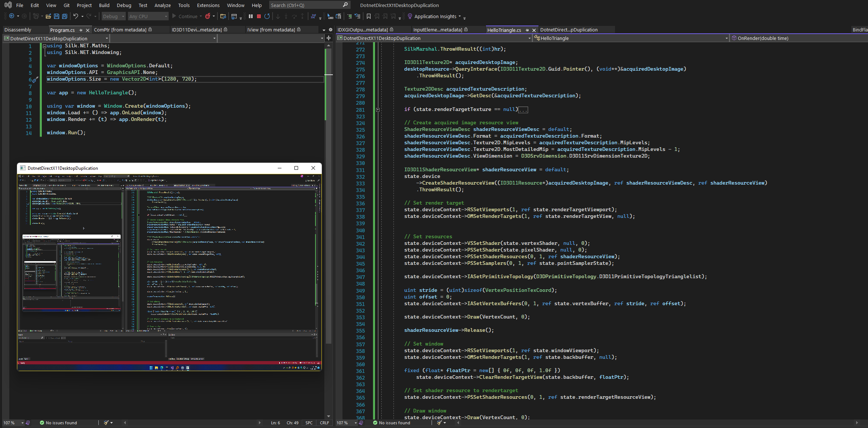Open the Continue button dropdown arrow

coord(201,16)
